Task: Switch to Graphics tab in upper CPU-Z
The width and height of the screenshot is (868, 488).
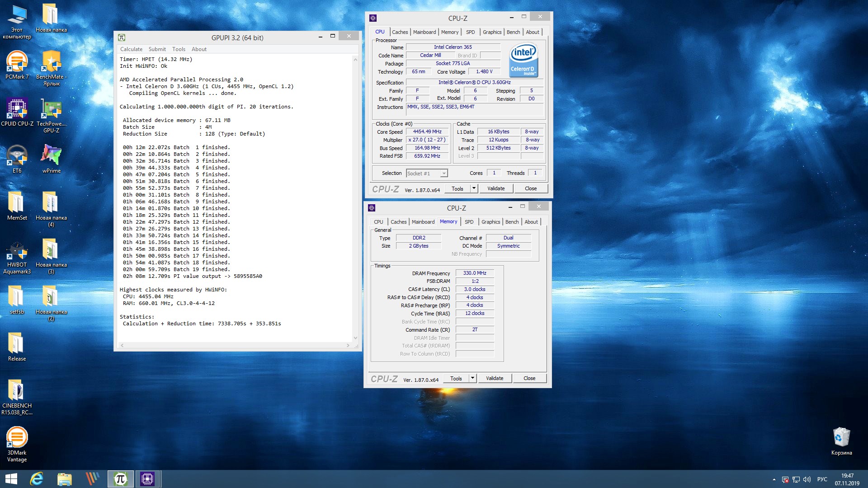Action: (492, 32)
